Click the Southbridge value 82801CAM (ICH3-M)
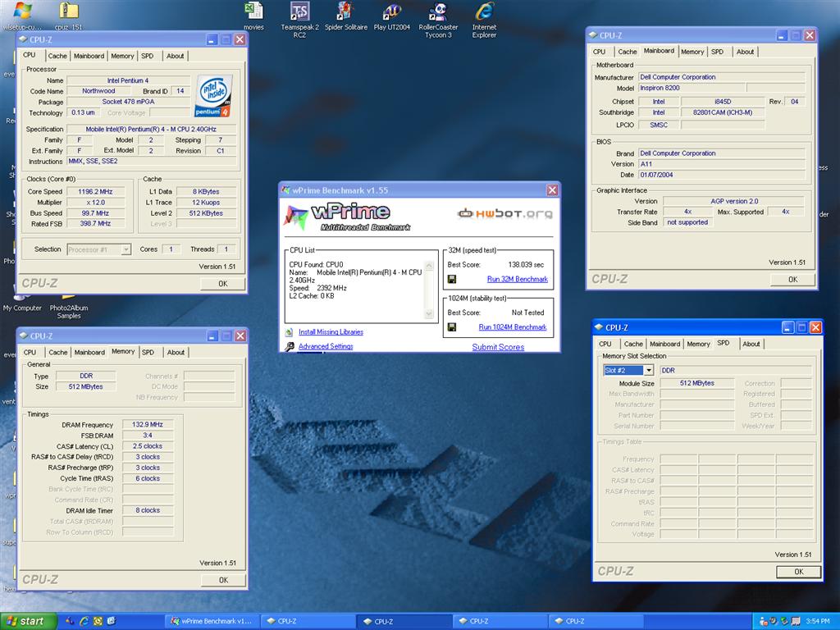This screenshot has height=630, width=840. point(722,112)
